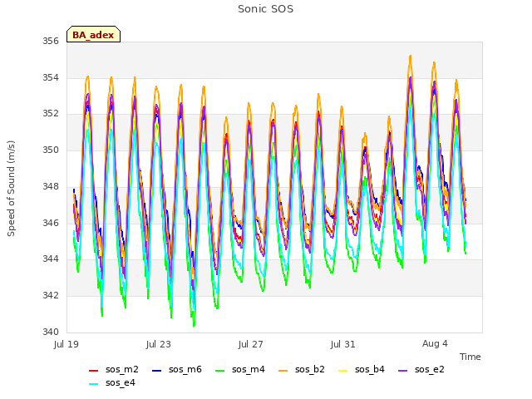This screenshot has height=399, width=532.
Task: Click the 346 y-axis tick label
Action: [51, 223]
